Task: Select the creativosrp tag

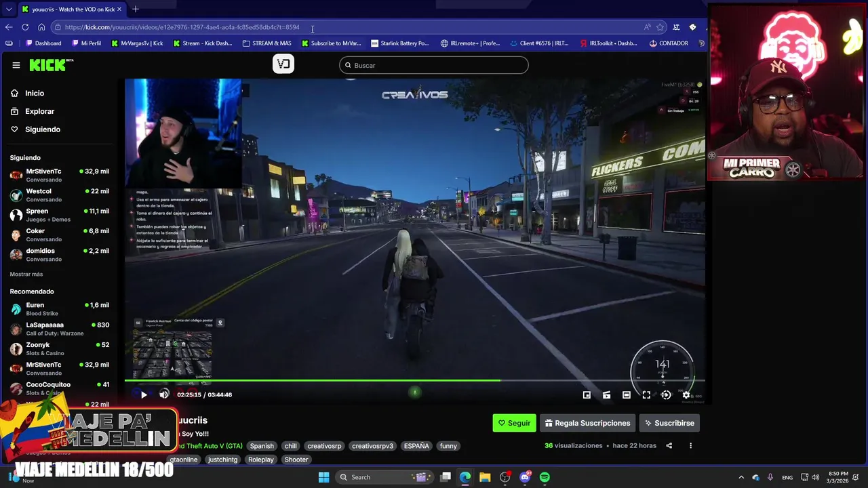Action: click(x=324, y=446)
